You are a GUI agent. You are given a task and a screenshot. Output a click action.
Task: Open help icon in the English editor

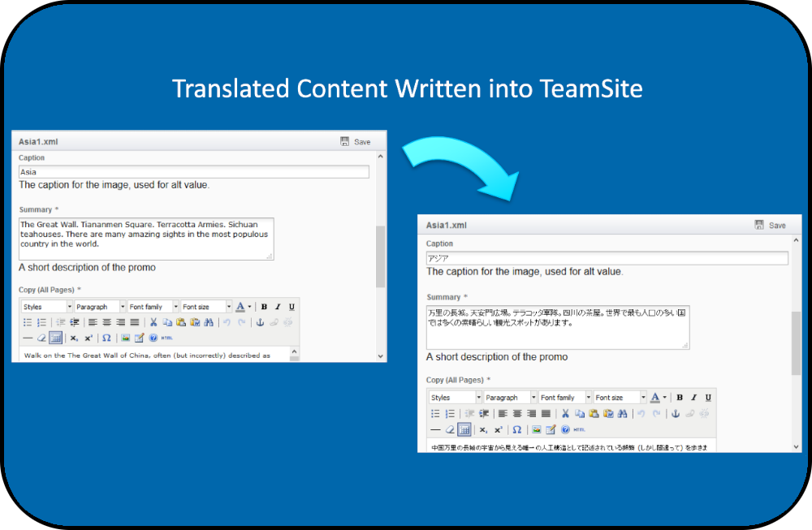point(153,338)
